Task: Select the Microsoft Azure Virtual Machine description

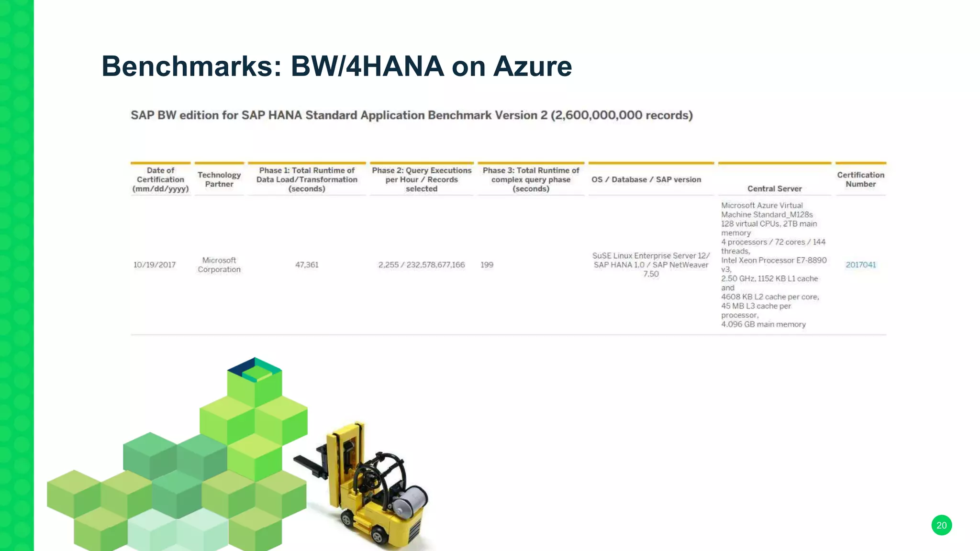Action: (x=774, y=264)
